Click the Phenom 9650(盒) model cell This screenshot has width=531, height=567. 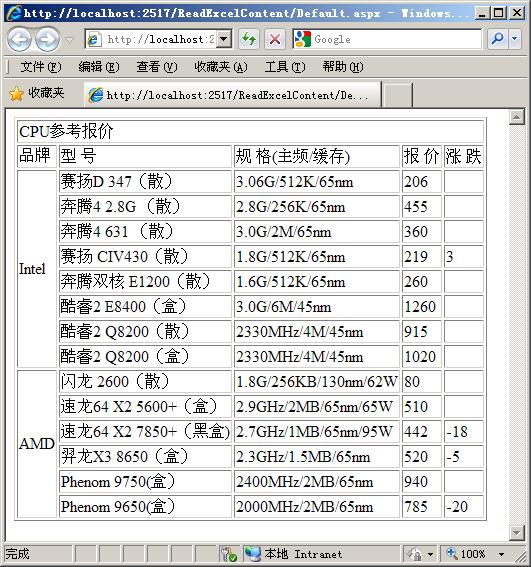click(145, 506)
